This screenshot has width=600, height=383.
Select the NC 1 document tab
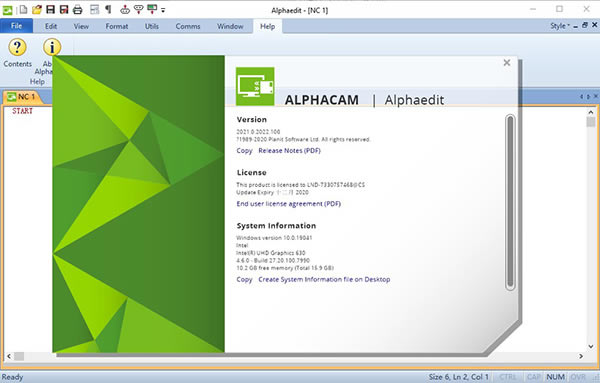pyautogui.click(x=22, y=96)
